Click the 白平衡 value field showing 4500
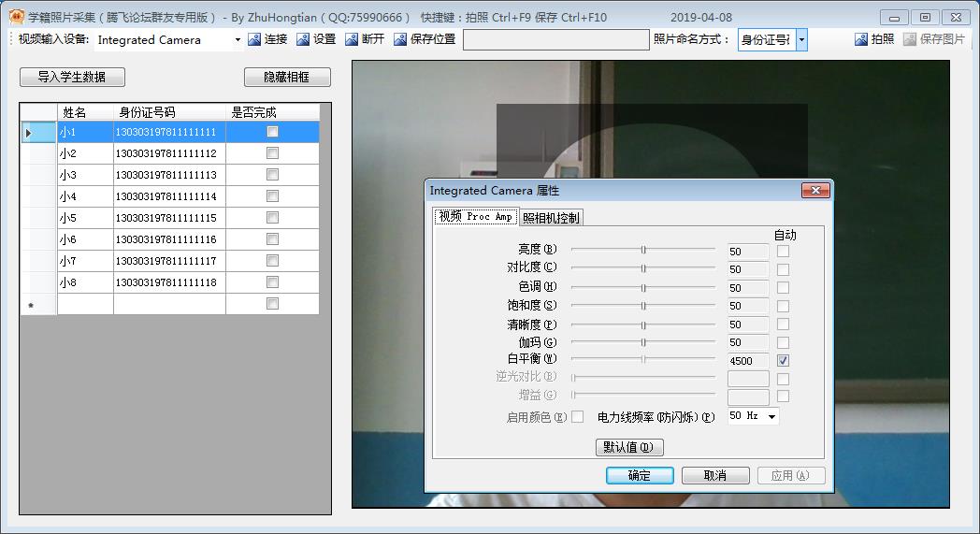 point(748,361)
